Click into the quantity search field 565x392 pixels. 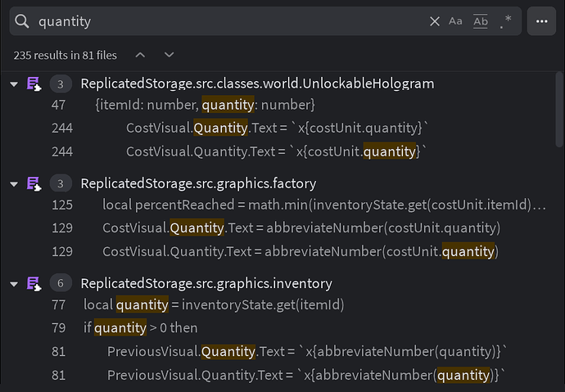click(x=231, y=21)
